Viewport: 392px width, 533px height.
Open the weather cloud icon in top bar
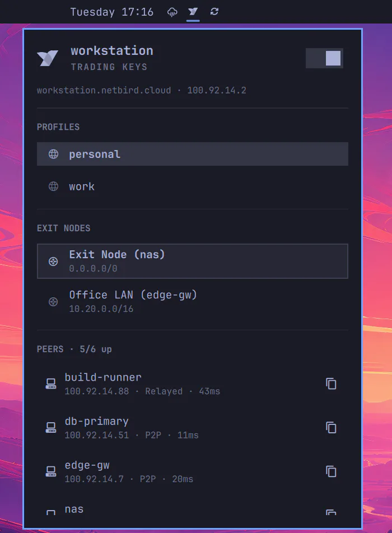pos(172,12)
